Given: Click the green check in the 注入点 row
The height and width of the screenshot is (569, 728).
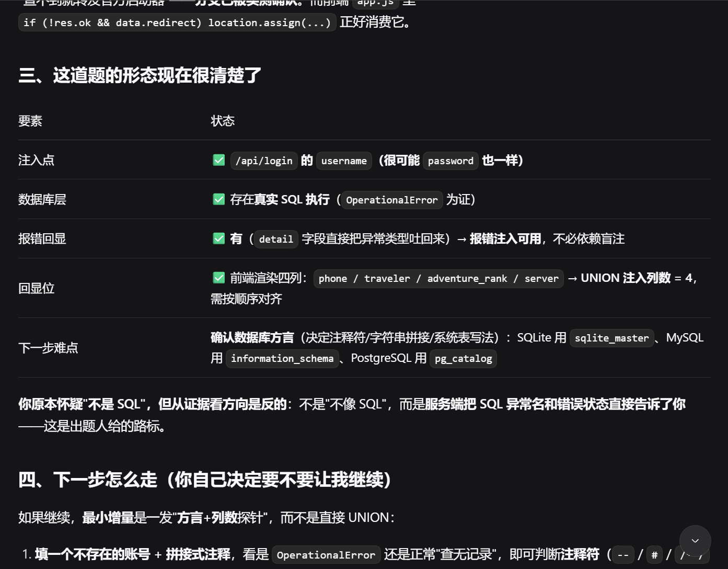Looking at the screenshot, I should (219, 160).
